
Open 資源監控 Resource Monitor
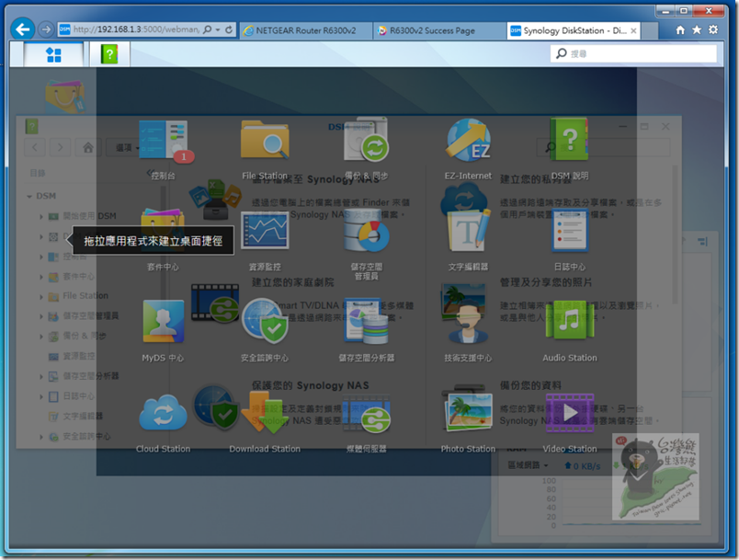tap(265, 232)
